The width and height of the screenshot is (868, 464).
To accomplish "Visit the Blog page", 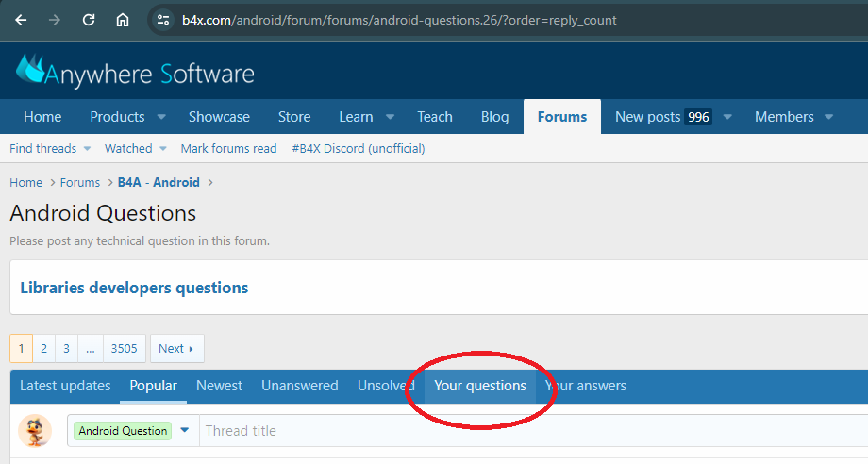I will tap(494, 117).
